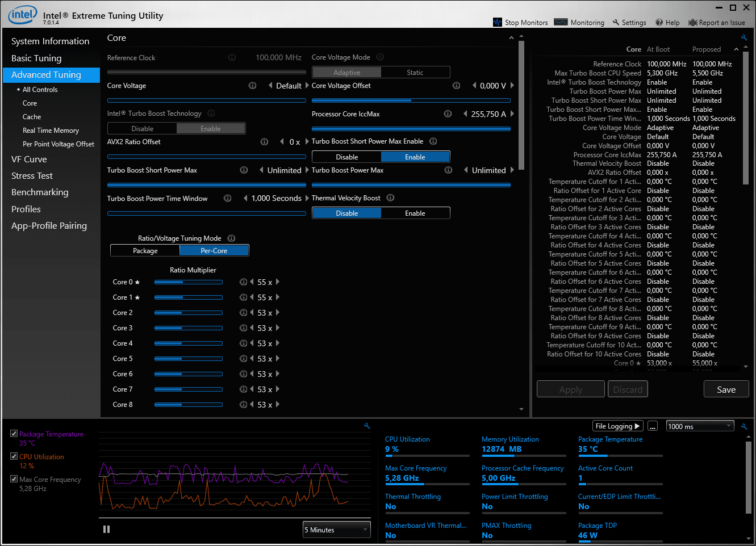Screen dimensions: 756x546
Task: Click the Core Voltage Offset slider
Action: pos(411,100)
